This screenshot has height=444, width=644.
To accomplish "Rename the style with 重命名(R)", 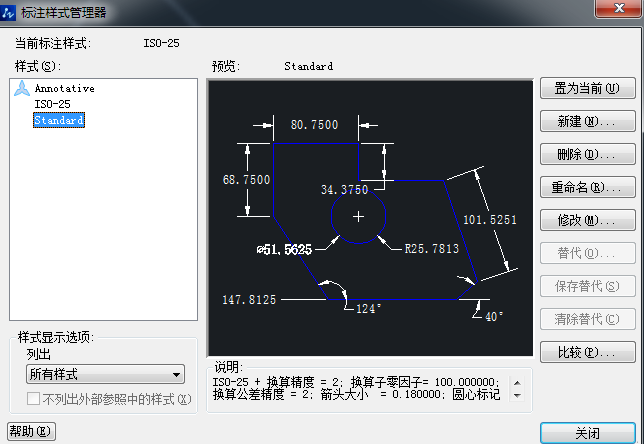I will [587, 188].
